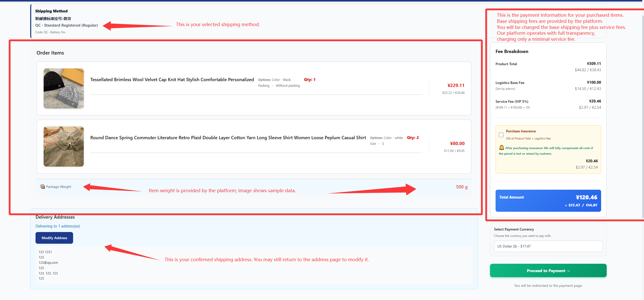
Task: Click the Package Weight box icon
Action: click(43, 187)
